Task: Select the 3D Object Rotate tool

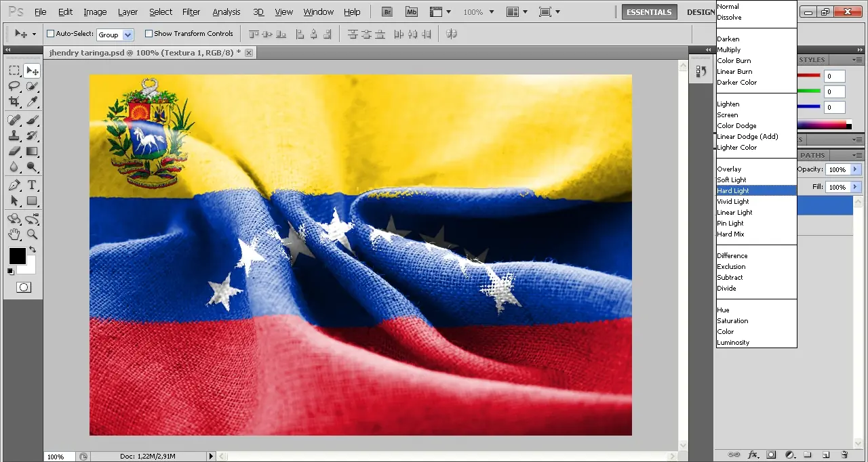Action: (x=14, y=219)
